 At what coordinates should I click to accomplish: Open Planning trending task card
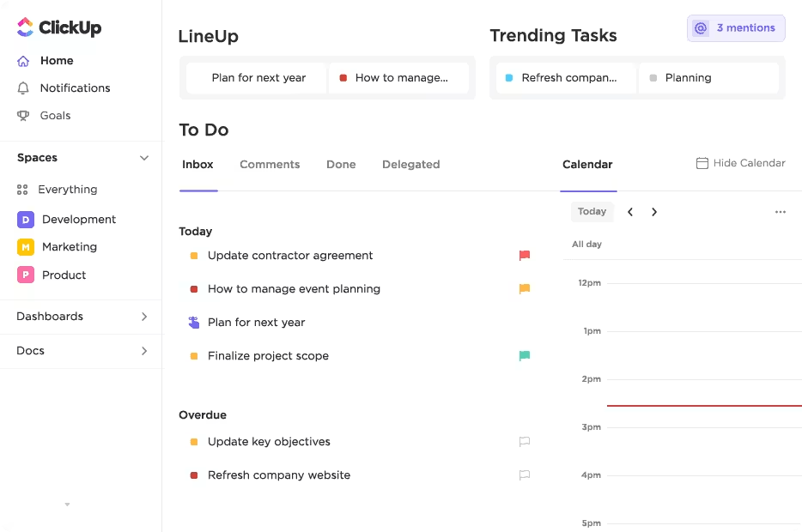coord(709,78)
